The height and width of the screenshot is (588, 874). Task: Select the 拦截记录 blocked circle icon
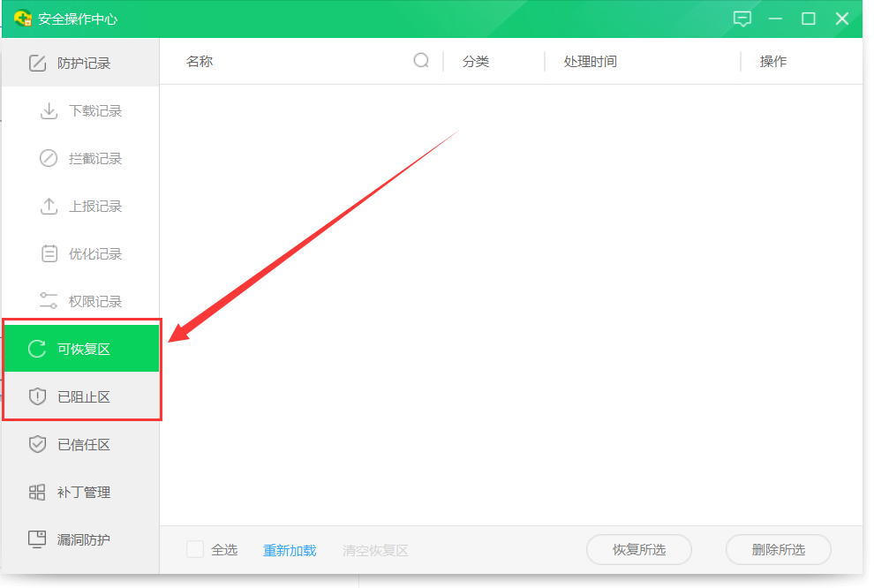click(49, 159)
